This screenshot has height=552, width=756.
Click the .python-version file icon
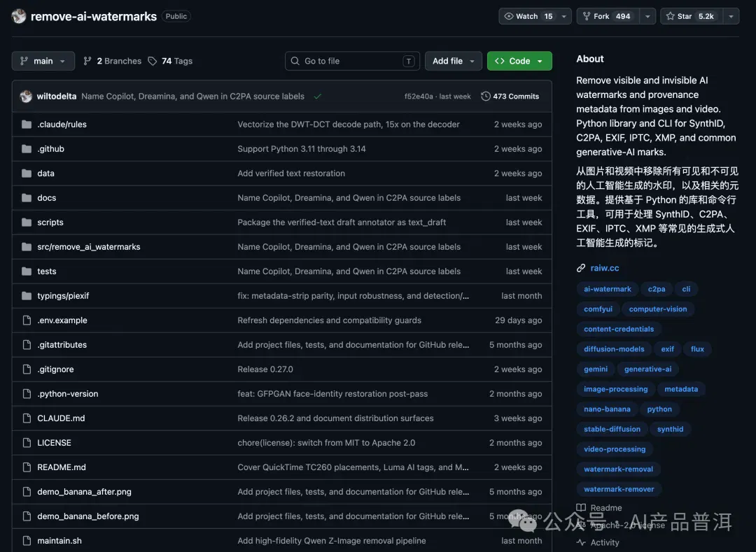click(27, 393)
